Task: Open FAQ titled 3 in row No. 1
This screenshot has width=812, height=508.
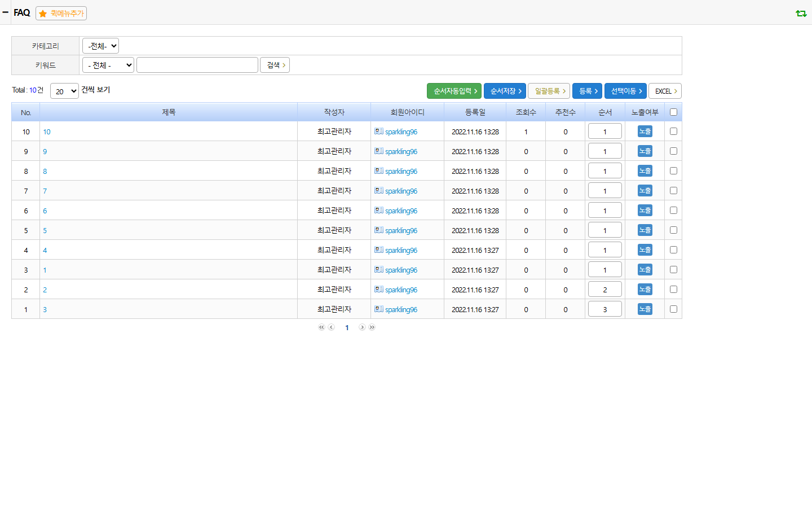Action: point(45,310)
